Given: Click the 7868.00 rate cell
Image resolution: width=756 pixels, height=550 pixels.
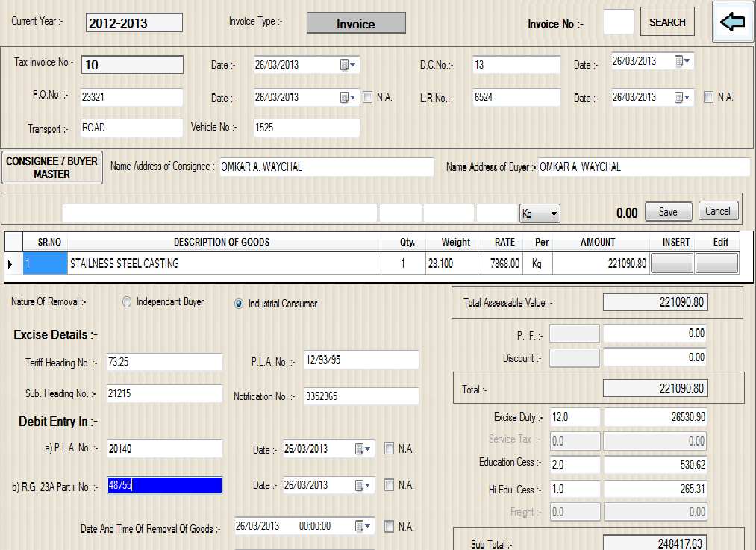Looking at the screenshot, I should [500, 263].
